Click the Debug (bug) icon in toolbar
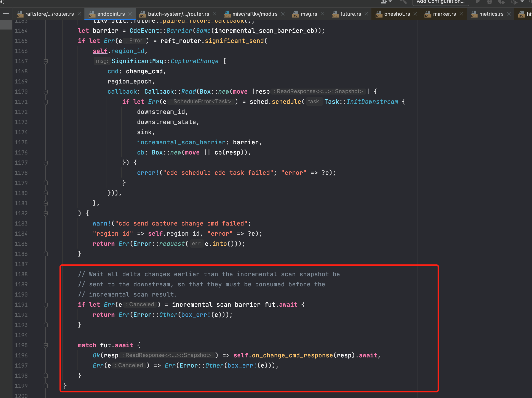The image size is (532, 398). [x=489, y=2]
